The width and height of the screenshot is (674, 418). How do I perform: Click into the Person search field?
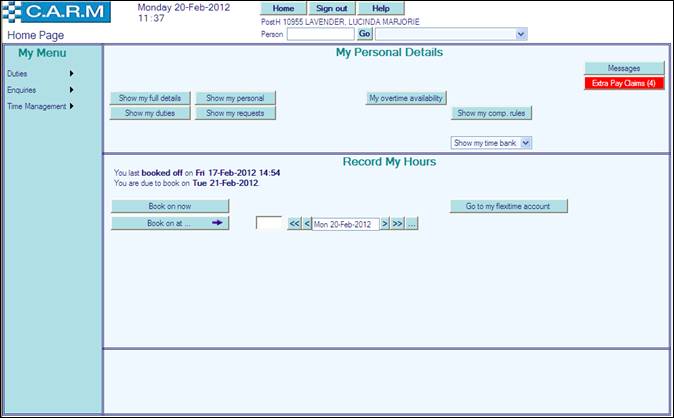point(320,34)
